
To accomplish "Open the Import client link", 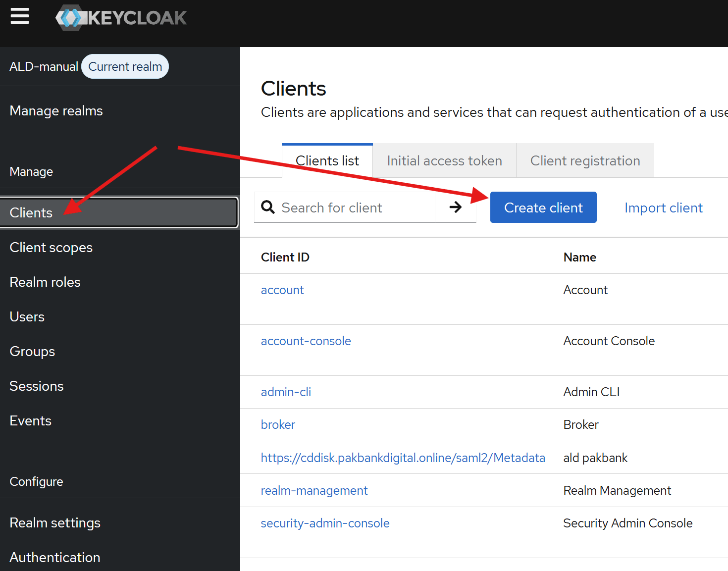I will (x=663, y=208).
